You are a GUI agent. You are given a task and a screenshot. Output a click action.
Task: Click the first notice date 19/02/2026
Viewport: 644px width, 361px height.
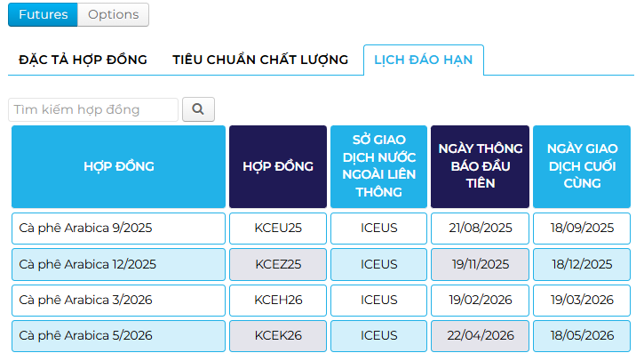(481, 300)
